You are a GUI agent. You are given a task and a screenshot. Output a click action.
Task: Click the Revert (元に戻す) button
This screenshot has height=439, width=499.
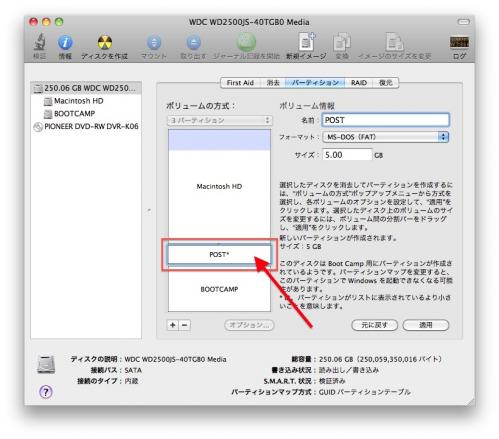[374, 325]
